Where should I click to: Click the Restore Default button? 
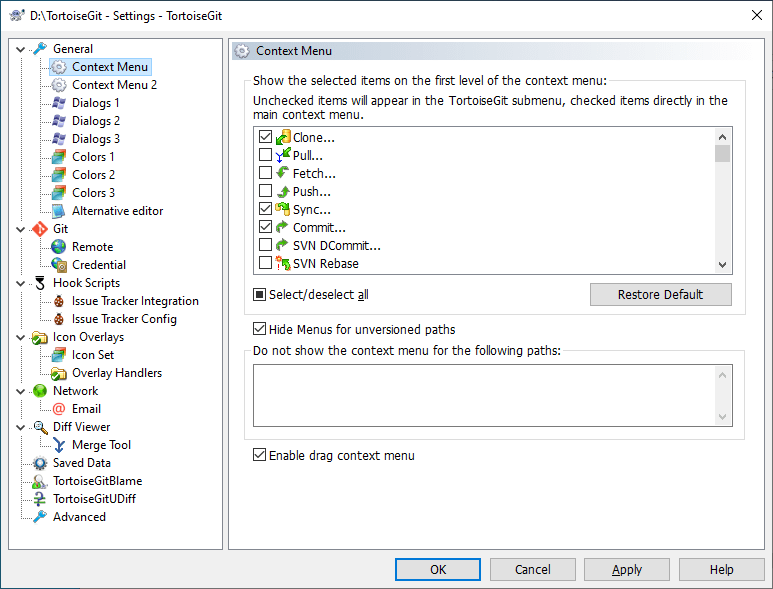click(661, 294)
